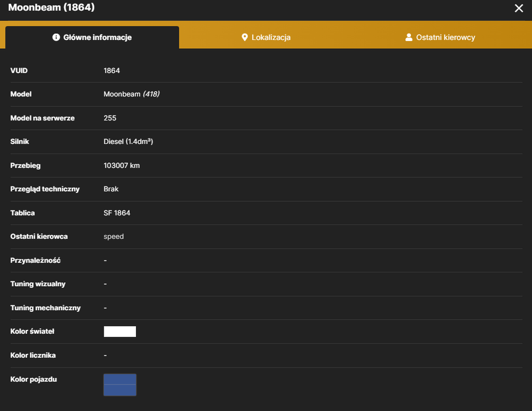The image size is (532, 411).
Task: Click the mileage value 103007 km
Action: 121,165
